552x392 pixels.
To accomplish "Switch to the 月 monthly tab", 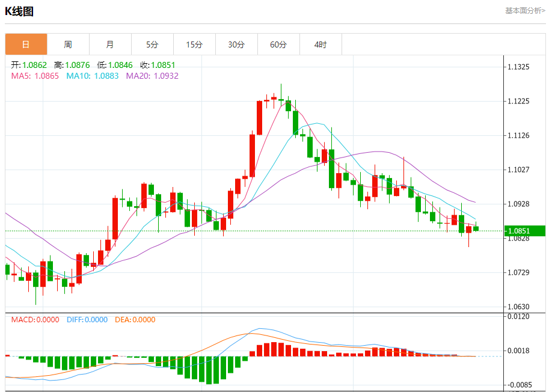I will 110,44.
